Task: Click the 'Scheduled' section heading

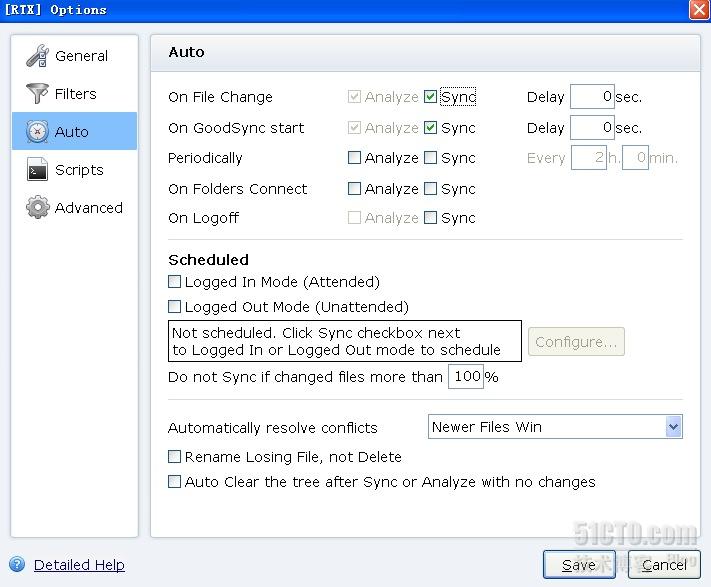Action: (x=208, y=260)
